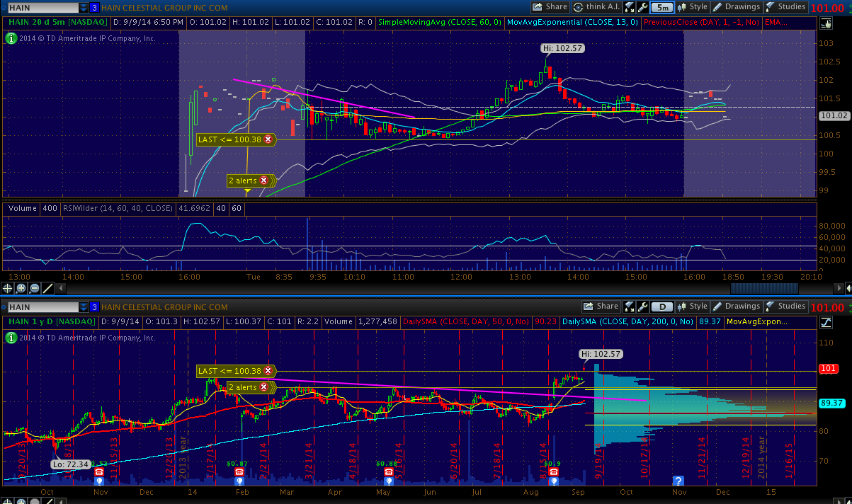The image size is (852, 504).
Task: Click the think A.I. button
Action: tap(596, 7)
